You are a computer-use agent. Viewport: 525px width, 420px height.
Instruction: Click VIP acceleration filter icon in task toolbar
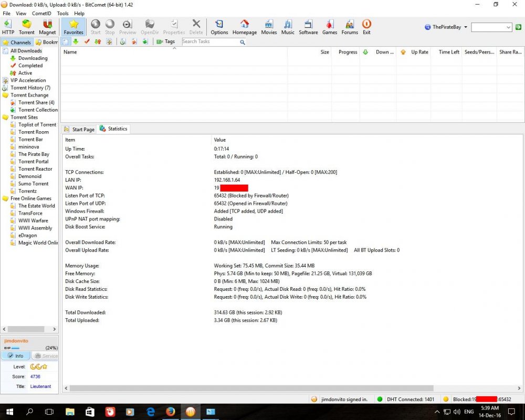pos(109,41)
